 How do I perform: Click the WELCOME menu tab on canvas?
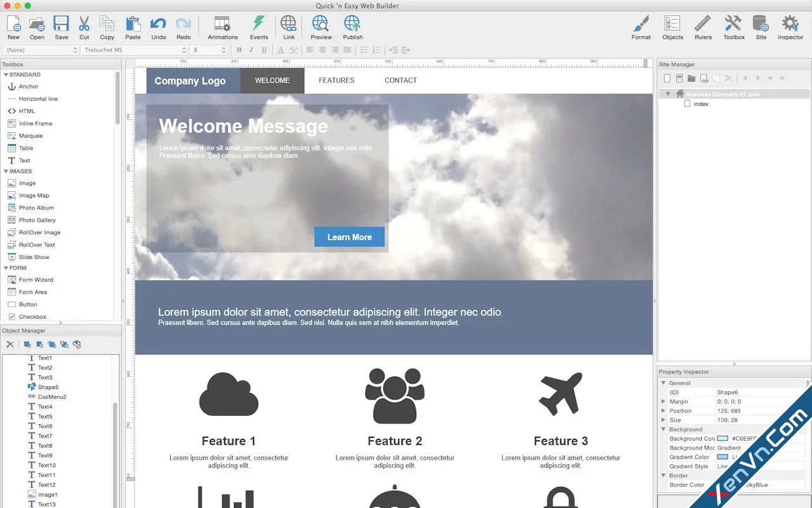(x=272, y=81)
